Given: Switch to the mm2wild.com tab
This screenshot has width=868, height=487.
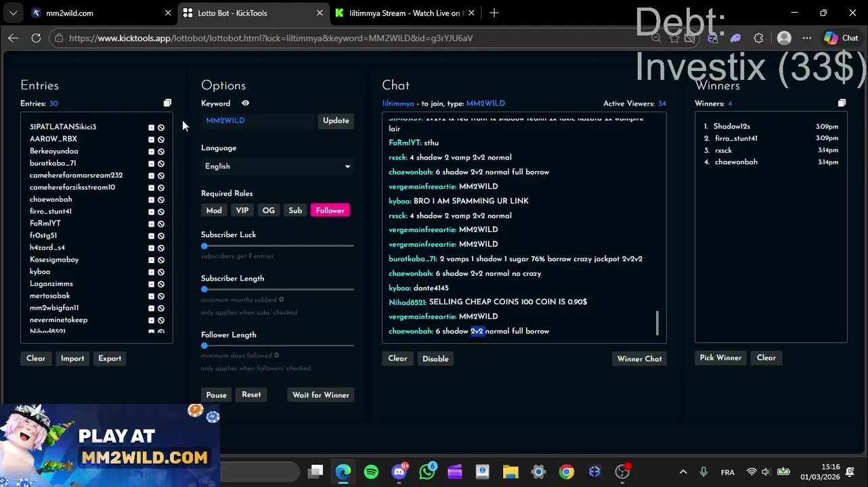Looking at the screenshot, I should point(102,13).
